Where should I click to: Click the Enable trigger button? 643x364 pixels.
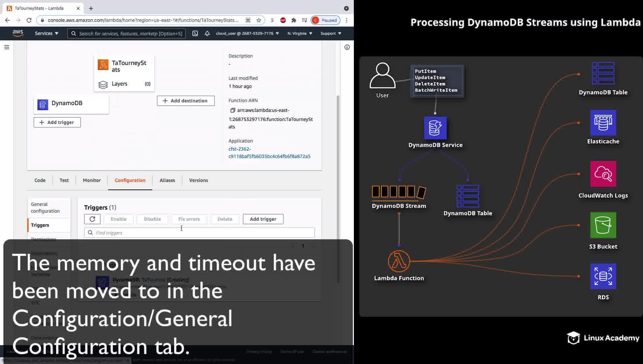[119, 219]
